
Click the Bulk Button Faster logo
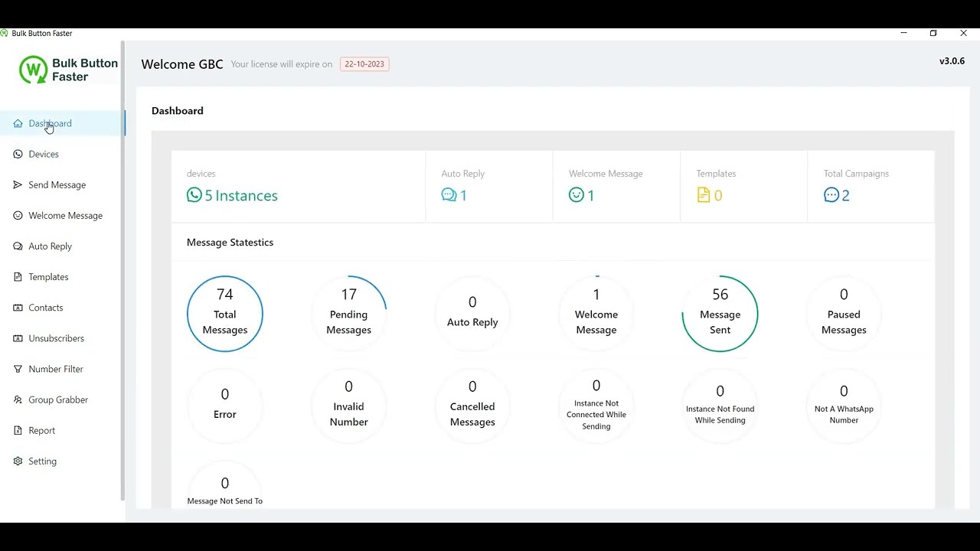pos(68,70)
